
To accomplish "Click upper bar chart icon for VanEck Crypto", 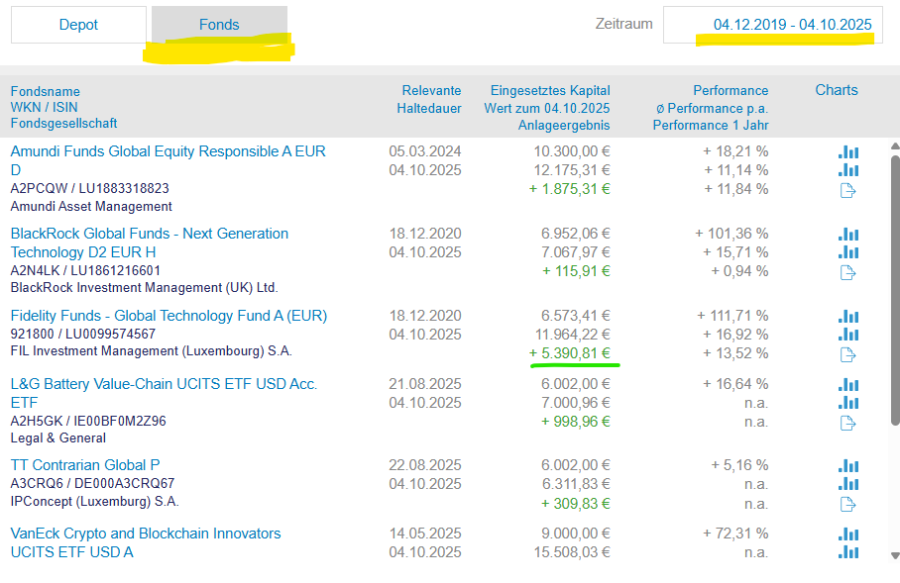I will tap(848, 534).
